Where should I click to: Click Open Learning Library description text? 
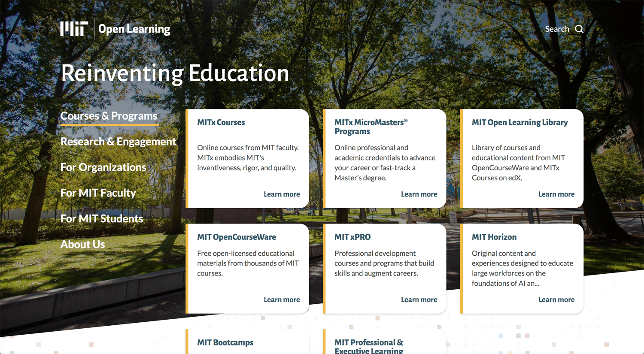click(518, 163)
